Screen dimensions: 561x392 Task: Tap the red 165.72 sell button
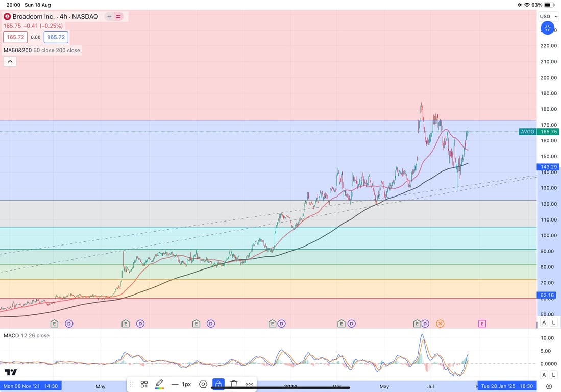[x=15, y=37]
